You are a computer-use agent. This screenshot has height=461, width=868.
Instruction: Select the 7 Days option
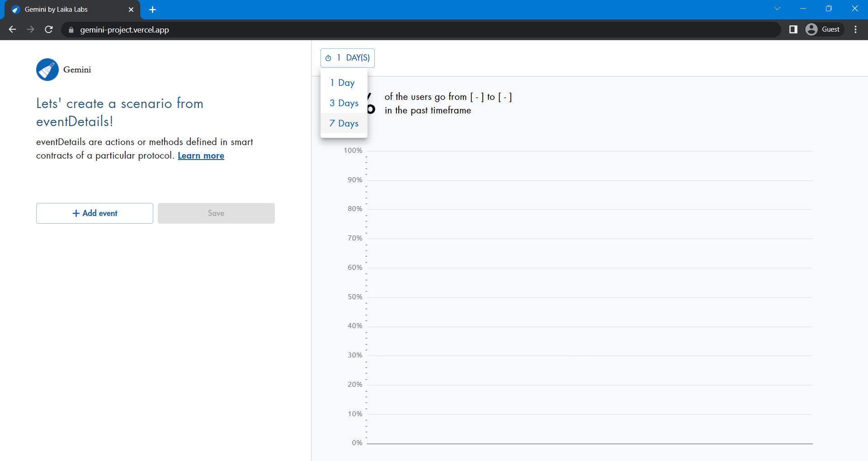coord(344,123)
